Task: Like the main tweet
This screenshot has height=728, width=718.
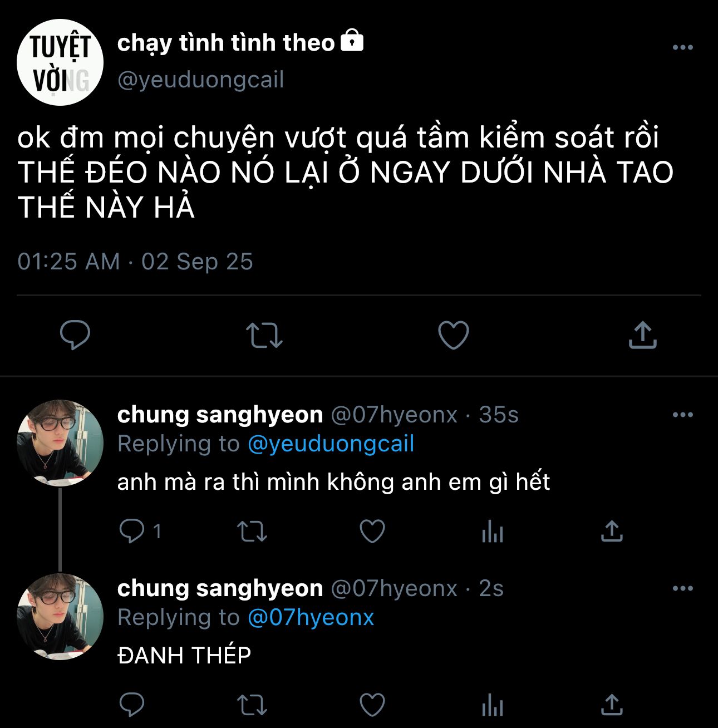Action: [x=454, y=335]
